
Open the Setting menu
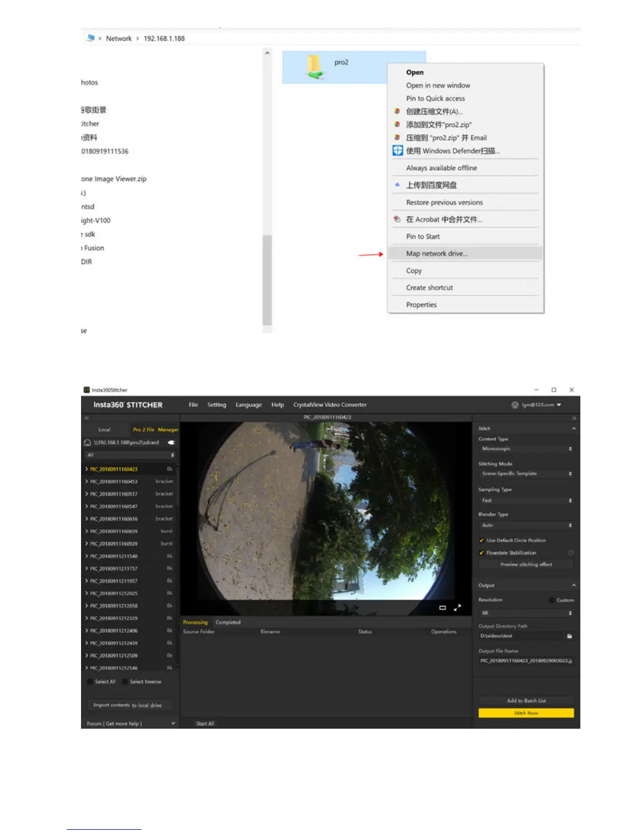[217, 405]
